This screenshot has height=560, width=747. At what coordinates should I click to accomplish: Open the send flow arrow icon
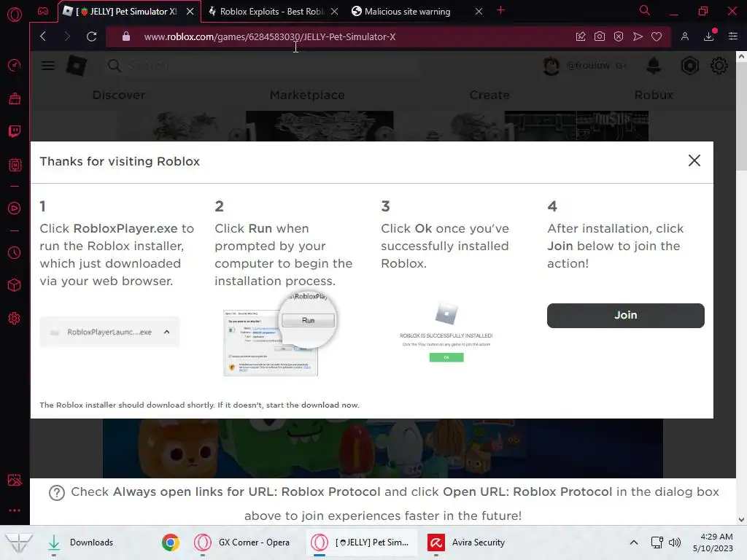coord(638,36)
